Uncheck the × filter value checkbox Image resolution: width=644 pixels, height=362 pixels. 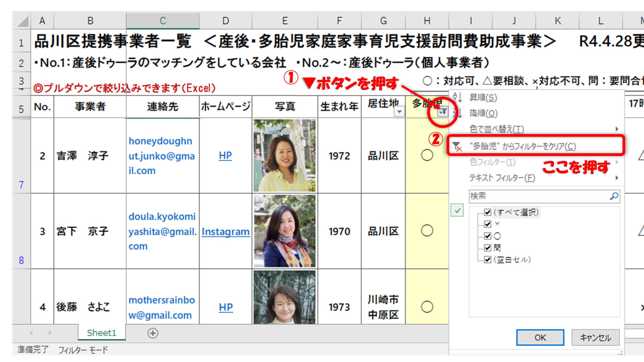pos(488,224)
